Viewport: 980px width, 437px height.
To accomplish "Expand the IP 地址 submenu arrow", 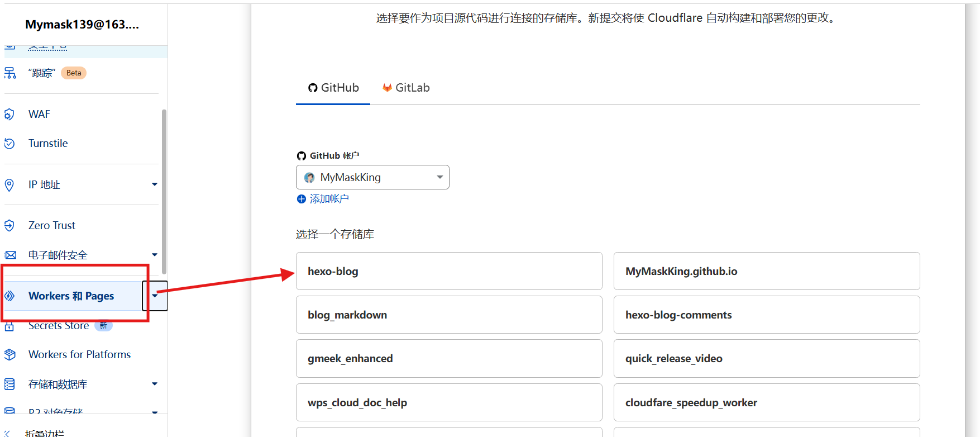I will (x=155, y=184).
